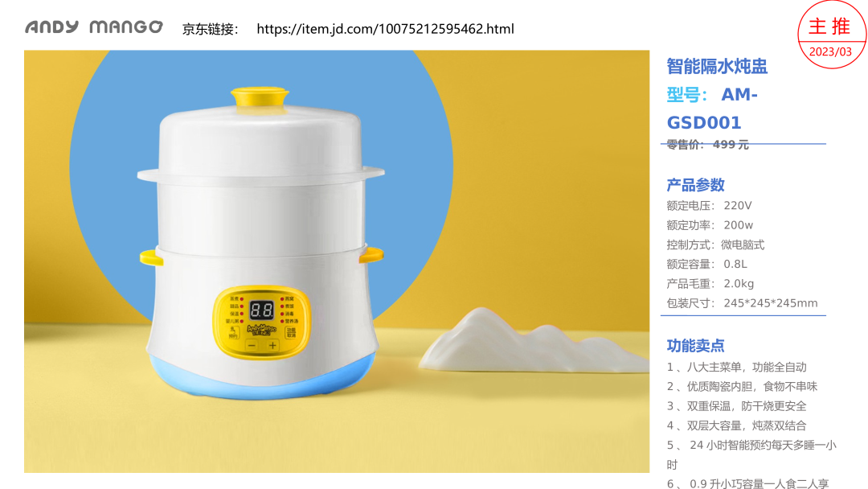Click the 包装尺寸 245*245*245mm line
The height and width of the screenshot is (489, 868).
[742, 303]
